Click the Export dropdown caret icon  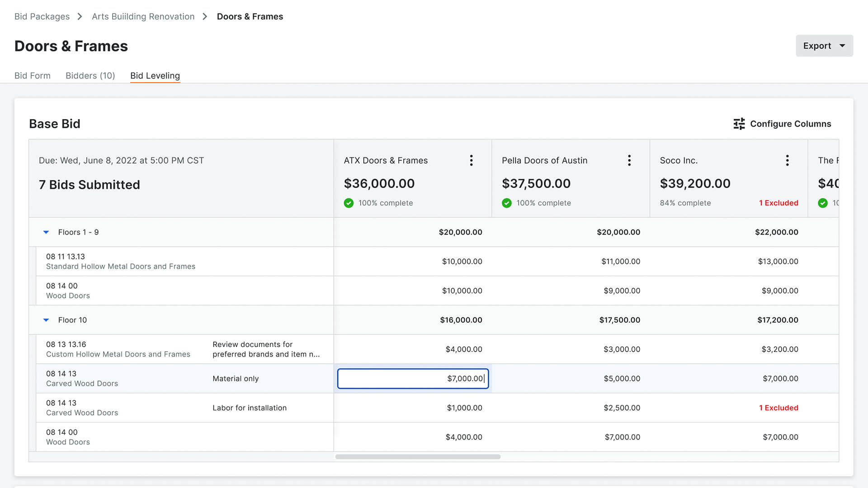tap(842, 46)
